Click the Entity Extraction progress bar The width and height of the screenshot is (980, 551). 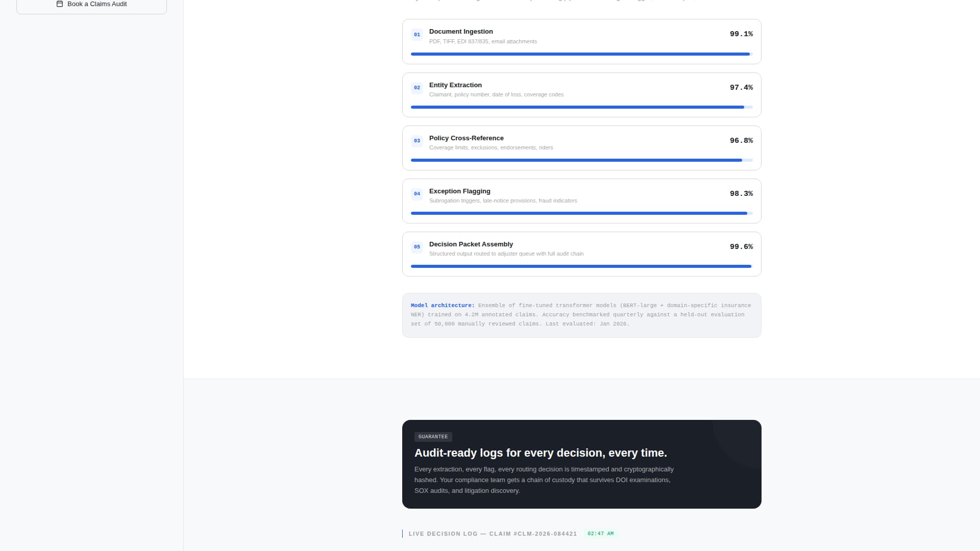tap(581, 107)
